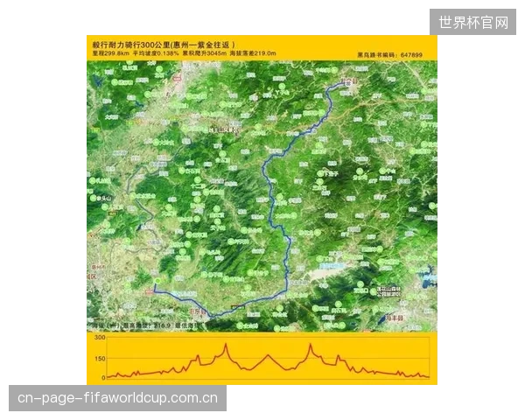Select the cumulative climb text "累积爬升3045m"
525x420 pixels.
204,53
